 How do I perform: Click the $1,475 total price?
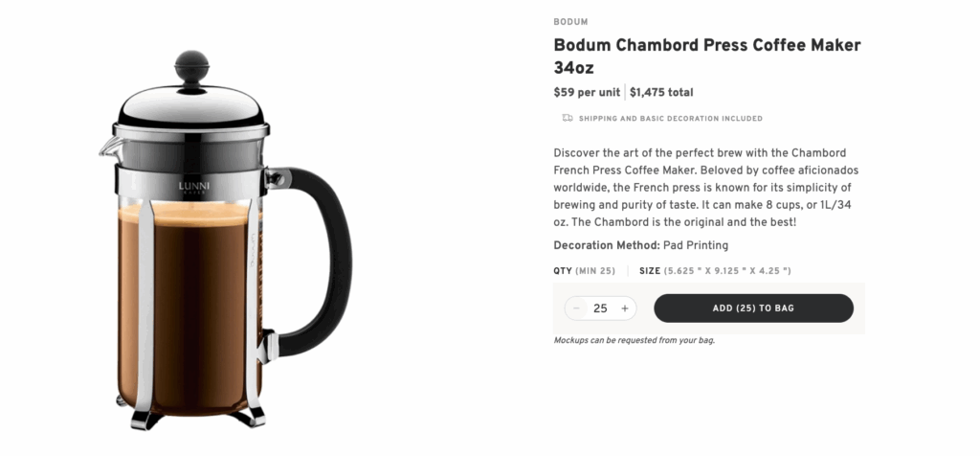[661, 93]
